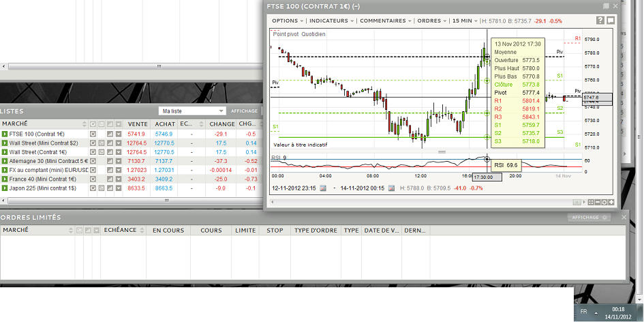Click the CHANGE column header
Viewport: 644px width, 322px height.
222,123
